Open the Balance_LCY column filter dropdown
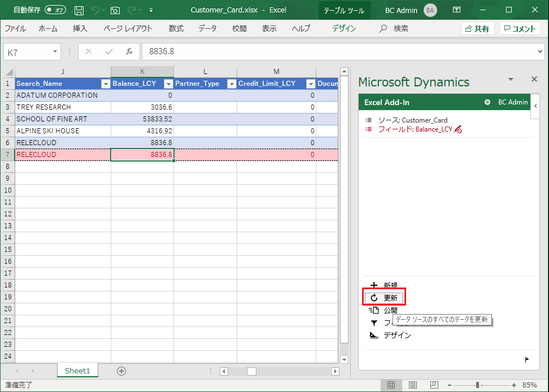The width and height of the screenshot is (549, 392). coord(168,84)
